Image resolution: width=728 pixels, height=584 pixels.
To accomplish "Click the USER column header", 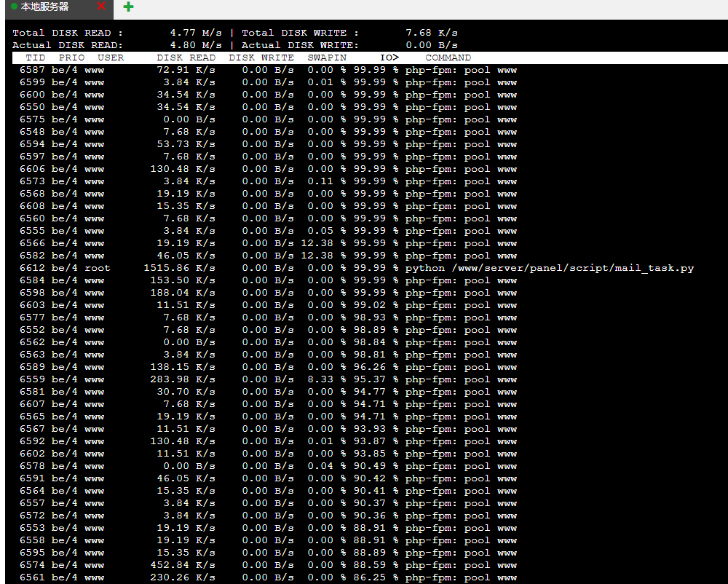I will tap(111, 58).
